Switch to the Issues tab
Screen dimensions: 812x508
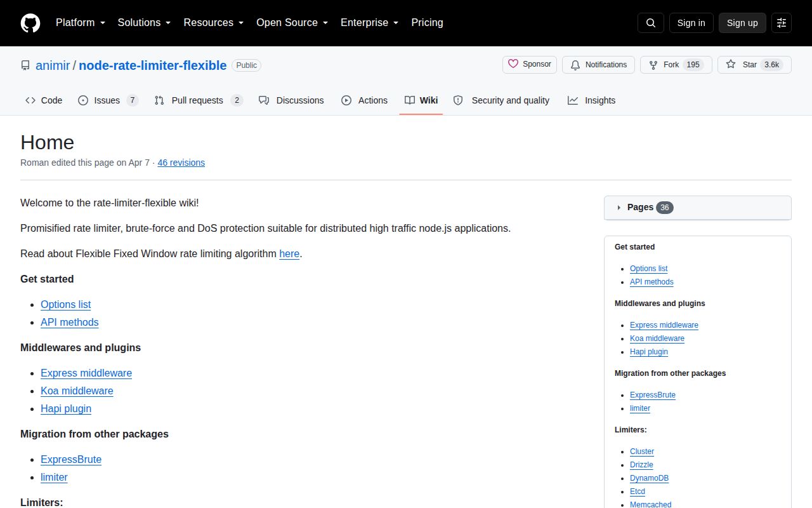point(108,100)
